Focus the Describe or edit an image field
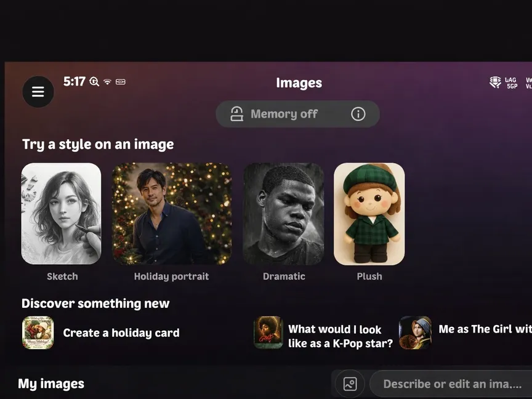The width and height of the screenshot is (532, 399). (x=452, y=384)
